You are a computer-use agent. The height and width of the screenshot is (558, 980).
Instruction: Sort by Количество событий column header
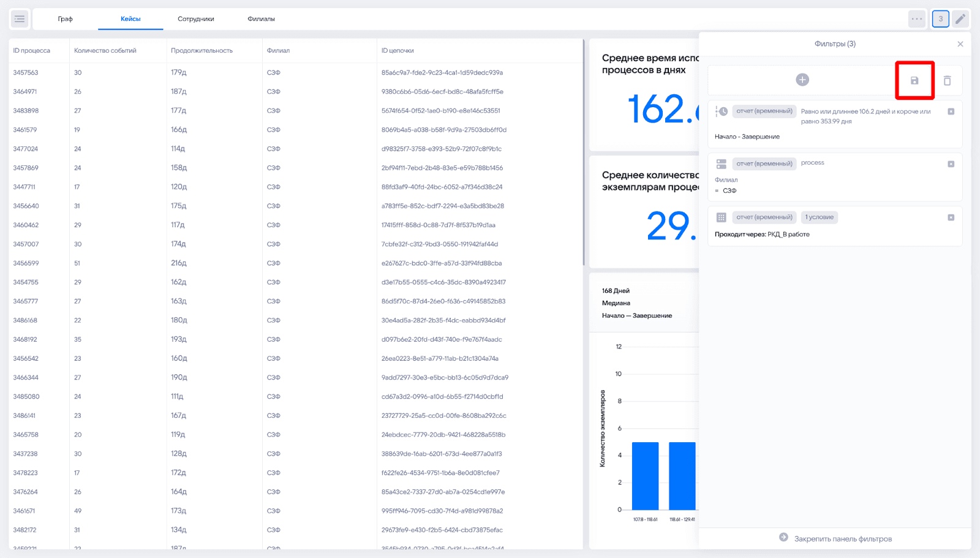coord(105,51)
